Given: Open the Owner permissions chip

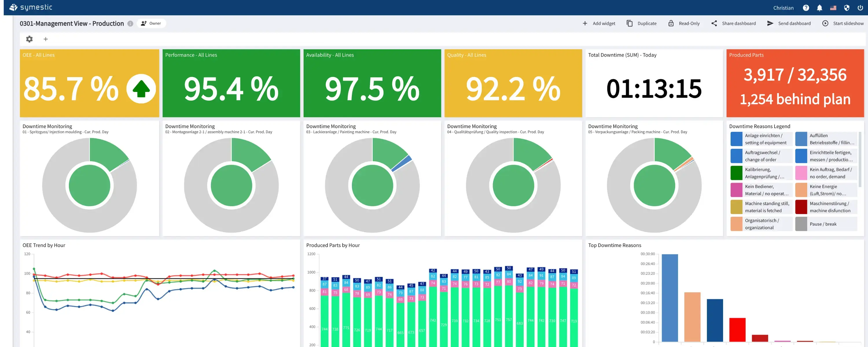Looking at the screenshot, I should tap(151, 23).
